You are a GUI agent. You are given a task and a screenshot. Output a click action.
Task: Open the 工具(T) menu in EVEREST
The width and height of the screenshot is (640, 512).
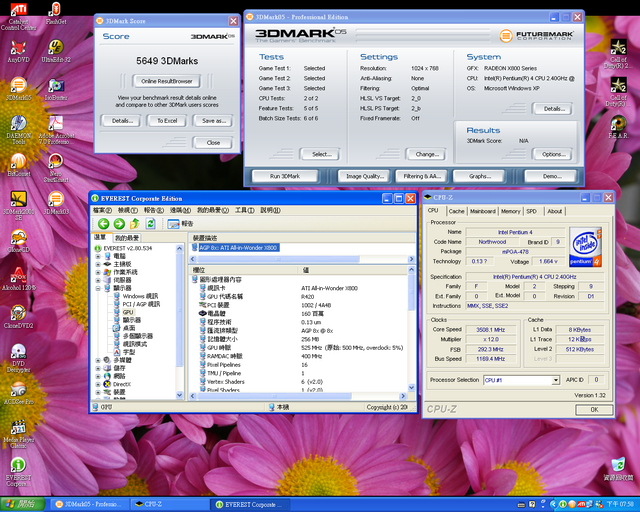point(244,210)
